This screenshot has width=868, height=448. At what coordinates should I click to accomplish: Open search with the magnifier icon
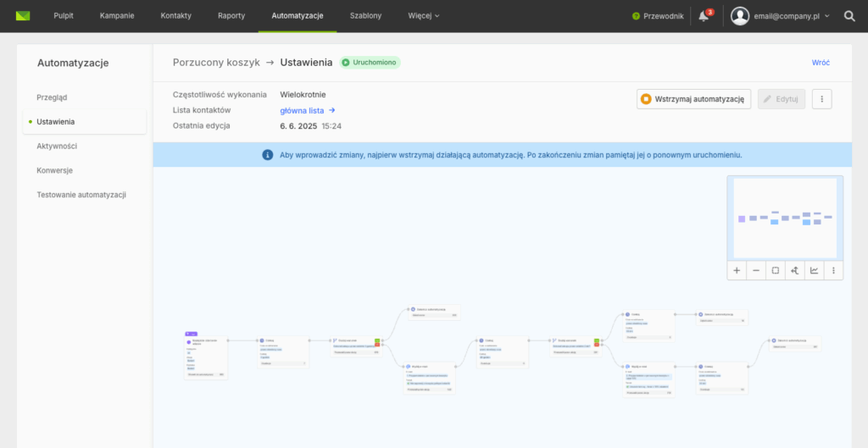point(849,16)
